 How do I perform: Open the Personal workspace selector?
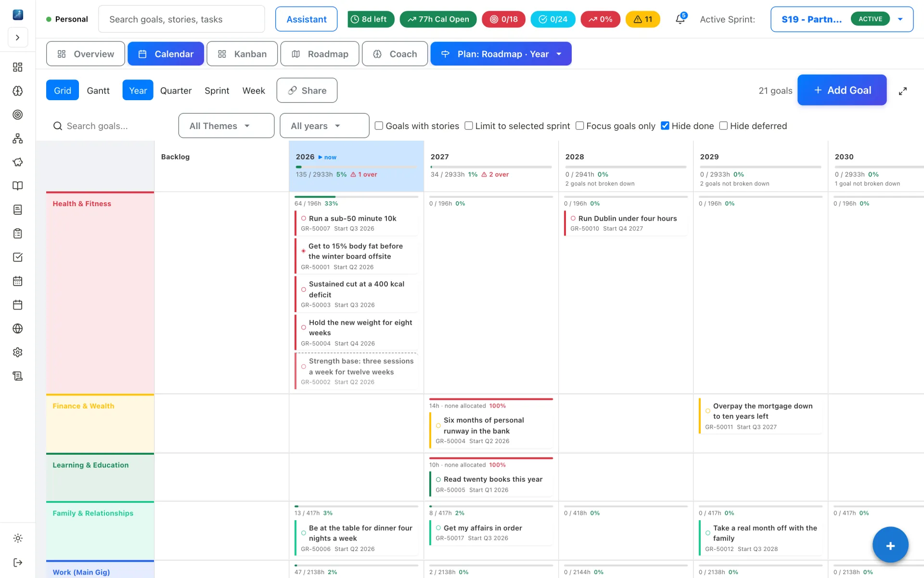tap(67, 19)
